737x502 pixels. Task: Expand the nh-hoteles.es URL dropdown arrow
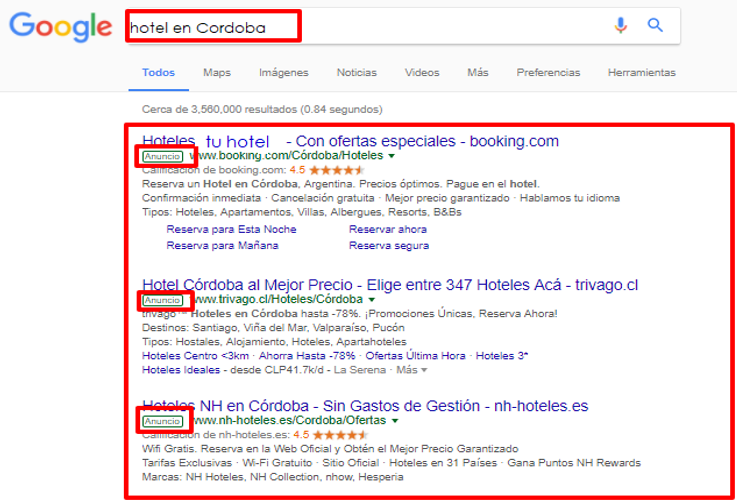coord(395,421)
